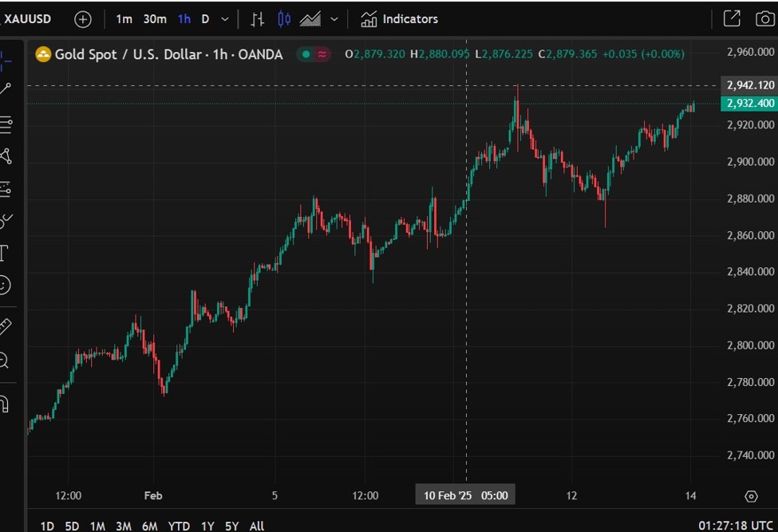Toggle the green dot next to Gold Spot
This screenshot has width=778, height=532.
(x=306, y=54)
